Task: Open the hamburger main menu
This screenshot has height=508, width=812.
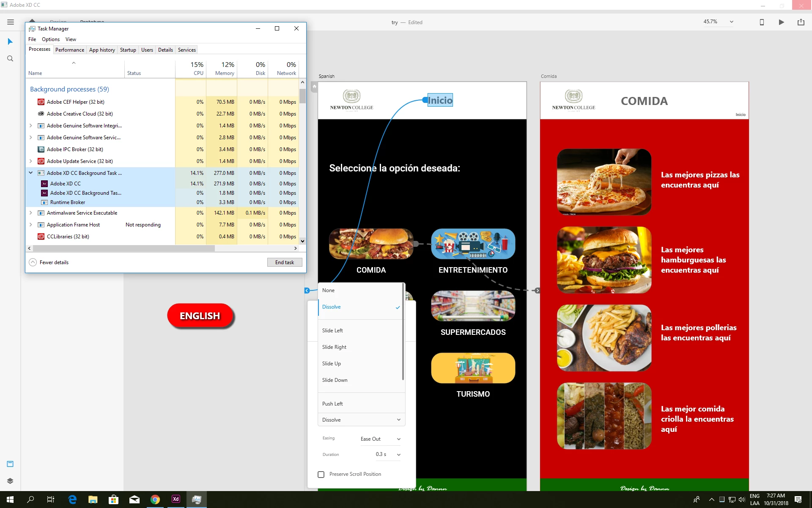Action: click(x=11, y=22)
